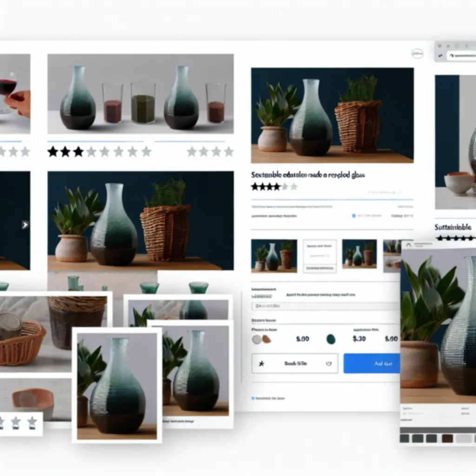Screen dimensions: 476x476
Task: Open the options dropdown in bottom-right panel
Action: click(415, 412)
